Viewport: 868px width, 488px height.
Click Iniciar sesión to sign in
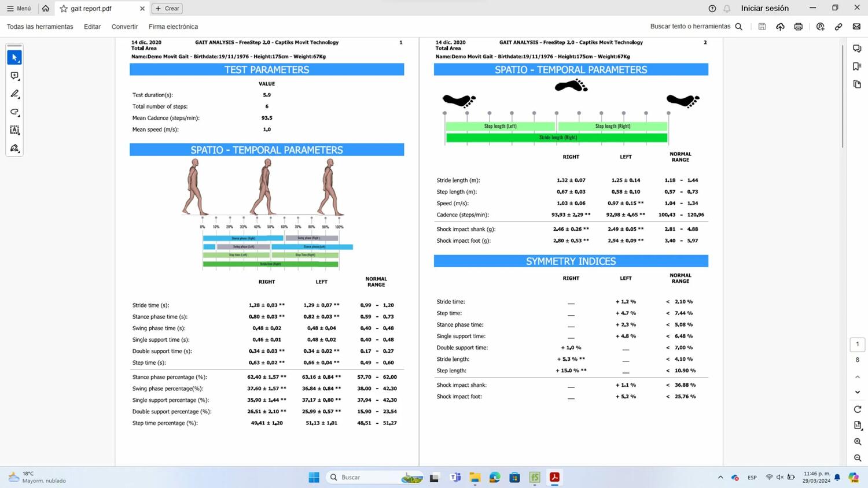point(764,8)
